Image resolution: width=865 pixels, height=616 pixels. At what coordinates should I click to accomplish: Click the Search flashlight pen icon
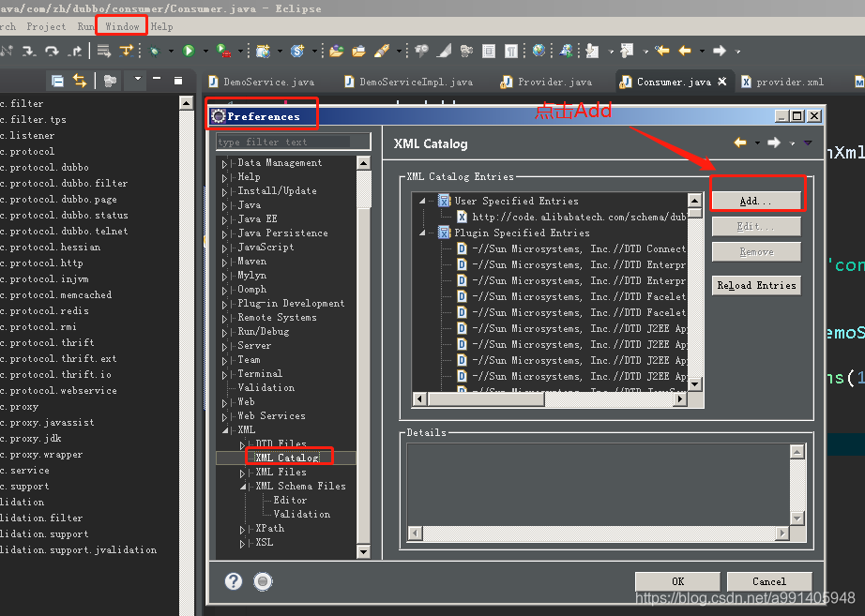[x=382, y=52]
